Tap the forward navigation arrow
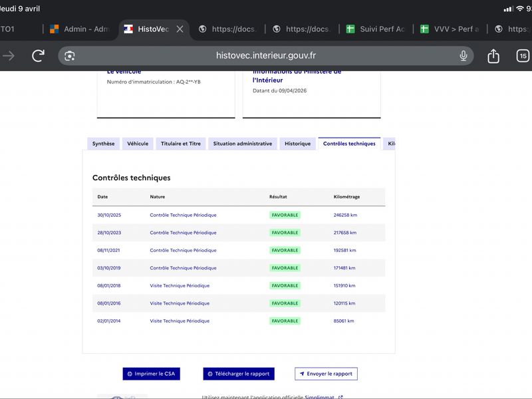The image size is (532, 399). click(x=9, y=56)
